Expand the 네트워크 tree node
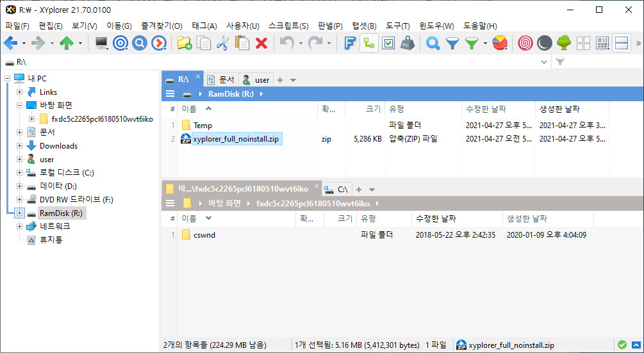The width and height of the screenshot is (644, 353). point(19,227)
